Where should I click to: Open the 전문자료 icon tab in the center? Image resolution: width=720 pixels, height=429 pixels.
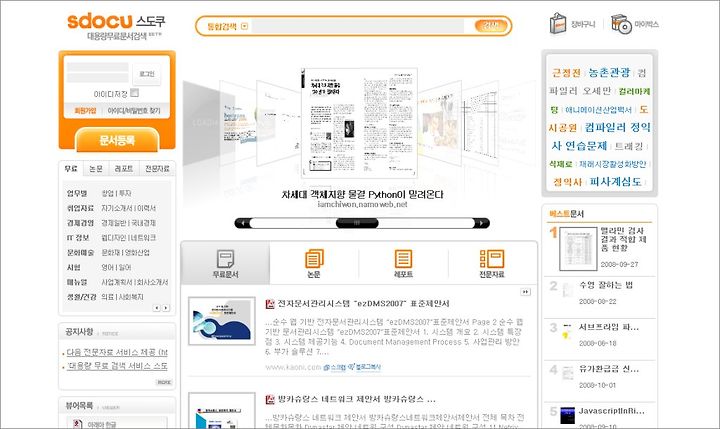point(492,264)
